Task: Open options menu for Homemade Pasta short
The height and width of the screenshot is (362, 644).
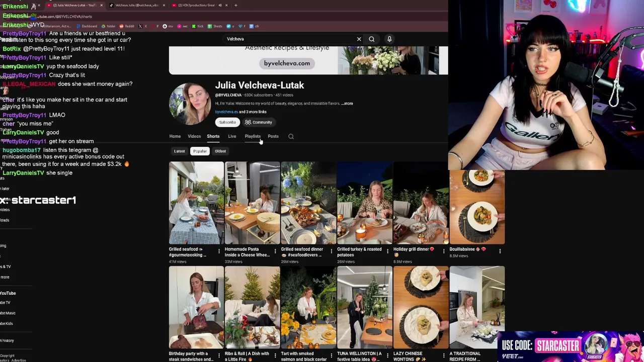Action: pos(275,251)
